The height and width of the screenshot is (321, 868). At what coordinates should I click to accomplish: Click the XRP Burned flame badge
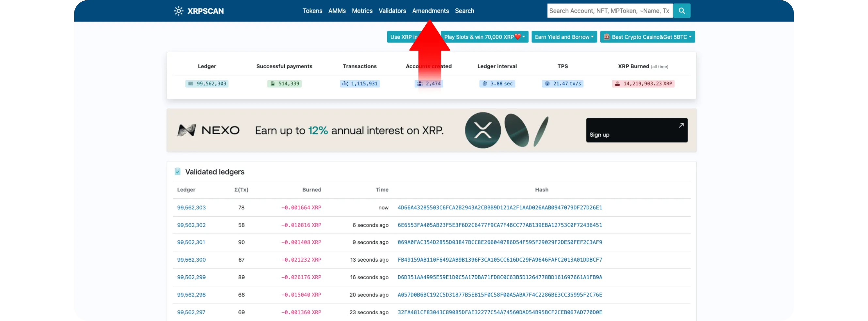(x=643, y=84)
